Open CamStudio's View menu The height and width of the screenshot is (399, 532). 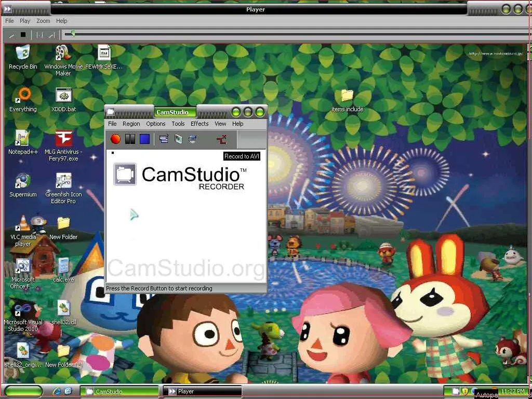coord(220,124)
